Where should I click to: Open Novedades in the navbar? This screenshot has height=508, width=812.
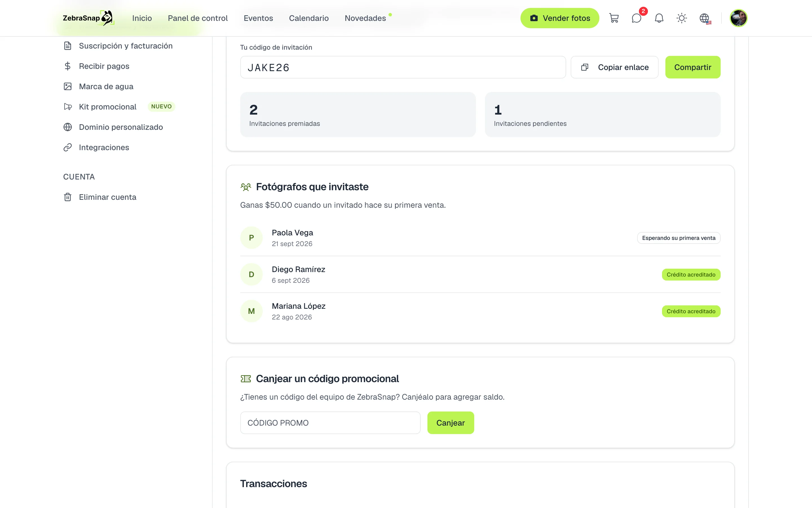(x=365, y=18)
